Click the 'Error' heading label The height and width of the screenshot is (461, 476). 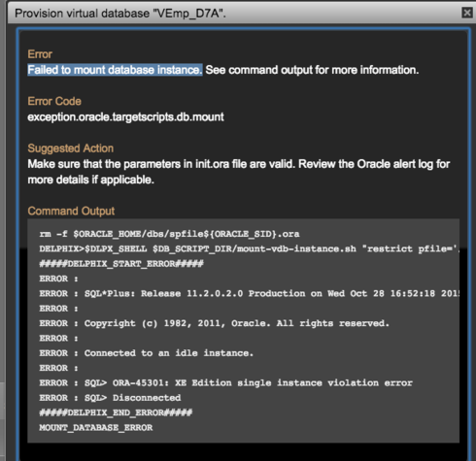point(40,54)
